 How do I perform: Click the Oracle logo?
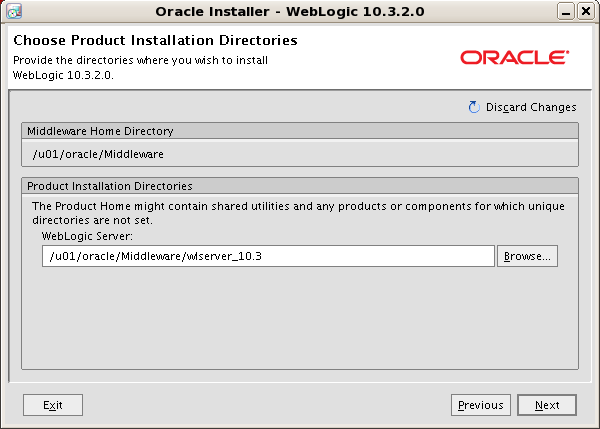(x=514, y=58)
